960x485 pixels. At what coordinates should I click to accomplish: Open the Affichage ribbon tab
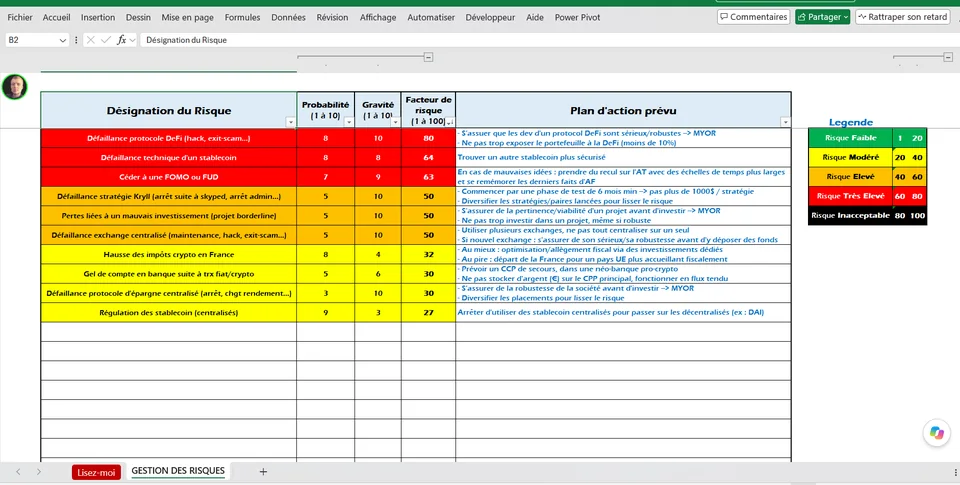(378, 18)
